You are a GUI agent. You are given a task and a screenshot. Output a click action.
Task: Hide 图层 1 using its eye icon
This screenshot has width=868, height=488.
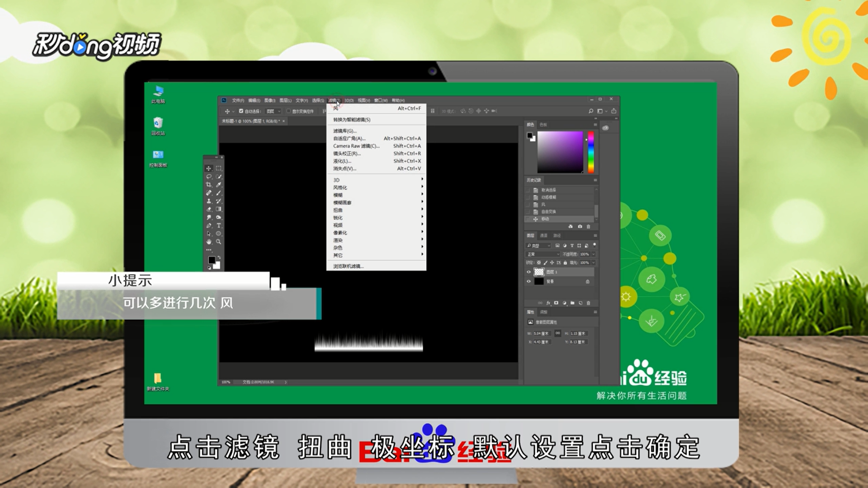tap(528, 272)
